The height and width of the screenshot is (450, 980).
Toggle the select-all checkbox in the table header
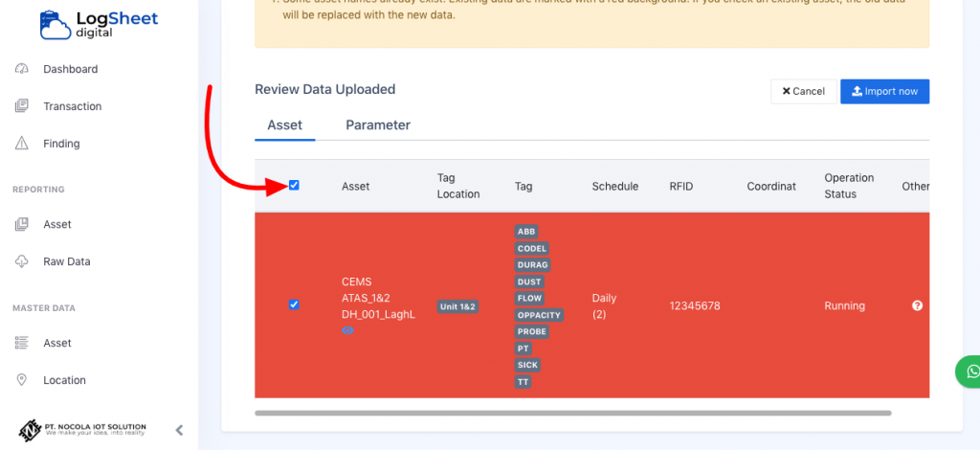click(294, 185)
